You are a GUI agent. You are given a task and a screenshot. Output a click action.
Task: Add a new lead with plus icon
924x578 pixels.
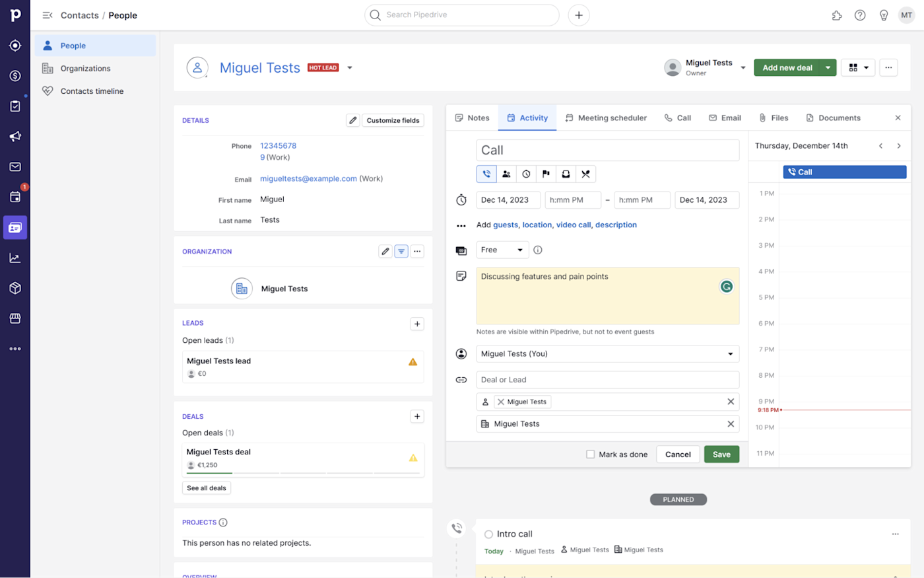coord(417,324)
